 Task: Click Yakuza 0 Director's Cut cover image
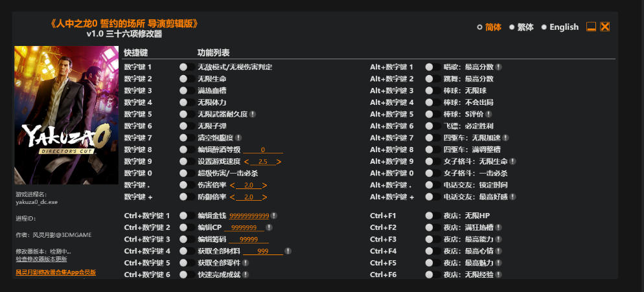click(67, 115)
